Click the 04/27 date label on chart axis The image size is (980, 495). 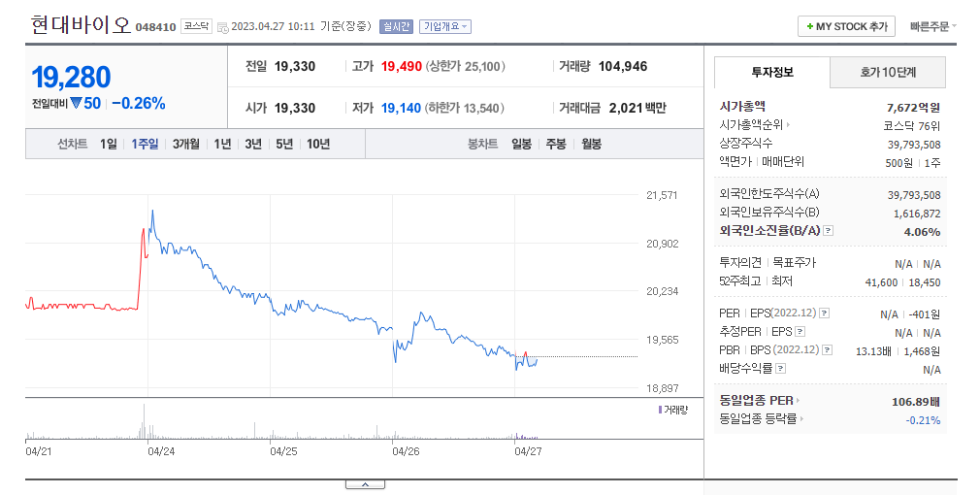[528, 451]
